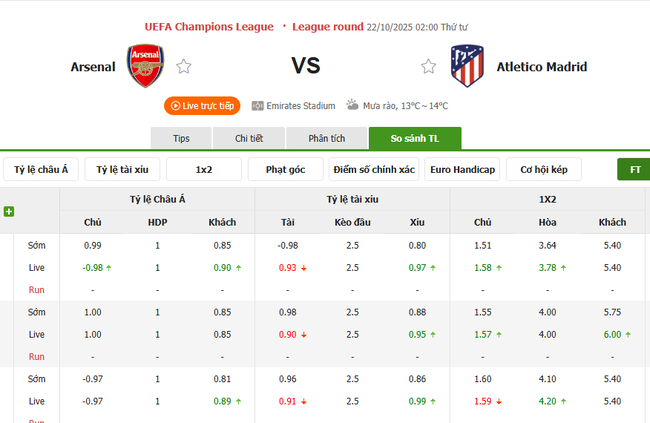Open the Live trực tiếp stream

pos(201,105)
